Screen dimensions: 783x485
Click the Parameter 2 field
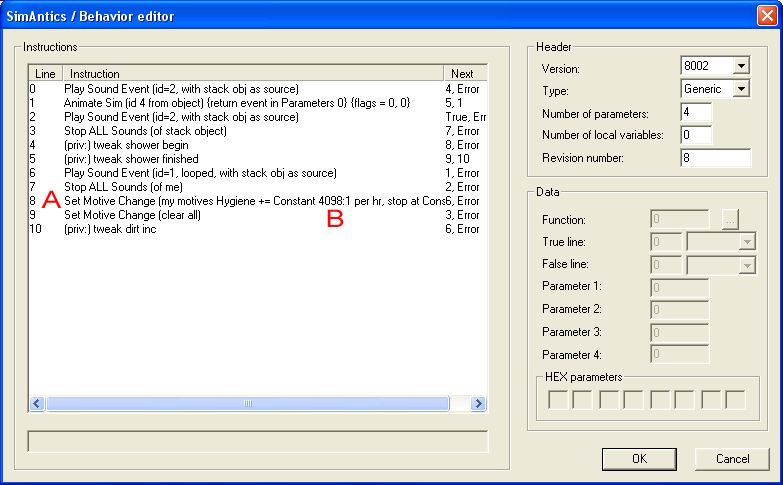680,310
